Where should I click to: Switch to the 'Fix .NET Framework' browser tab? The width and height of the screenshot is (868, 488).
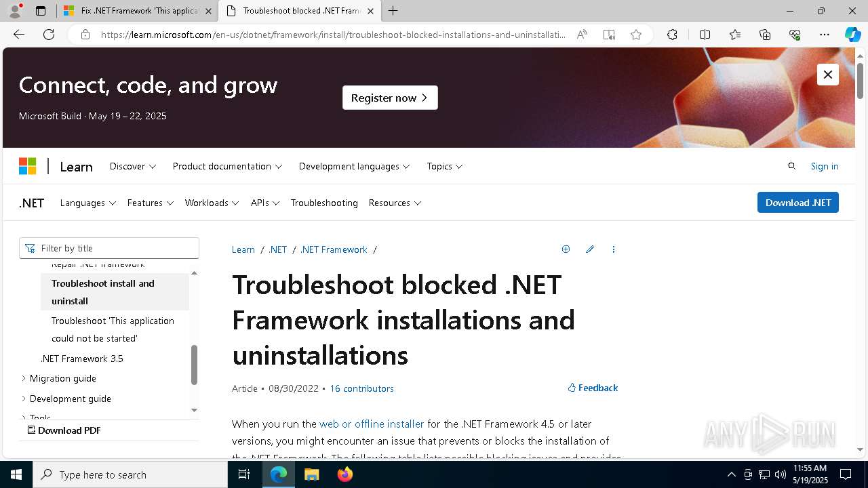[138, 11]
